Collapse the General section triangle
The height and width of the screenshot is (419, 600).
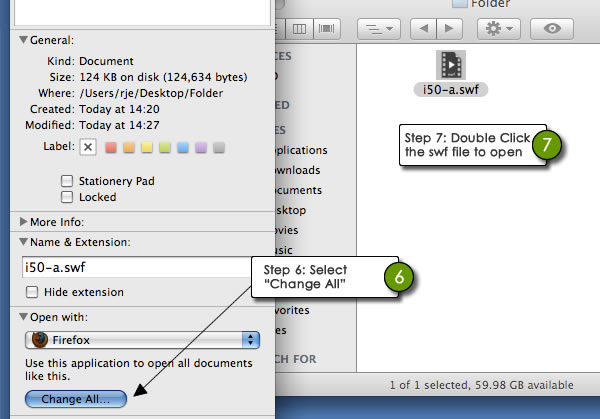pyautogui.click(x=23, y=40)
